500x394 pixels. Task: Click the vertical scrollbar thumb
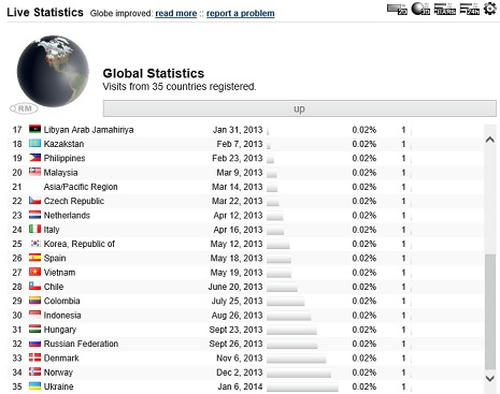pyautogui.click(x=490, y=312)
